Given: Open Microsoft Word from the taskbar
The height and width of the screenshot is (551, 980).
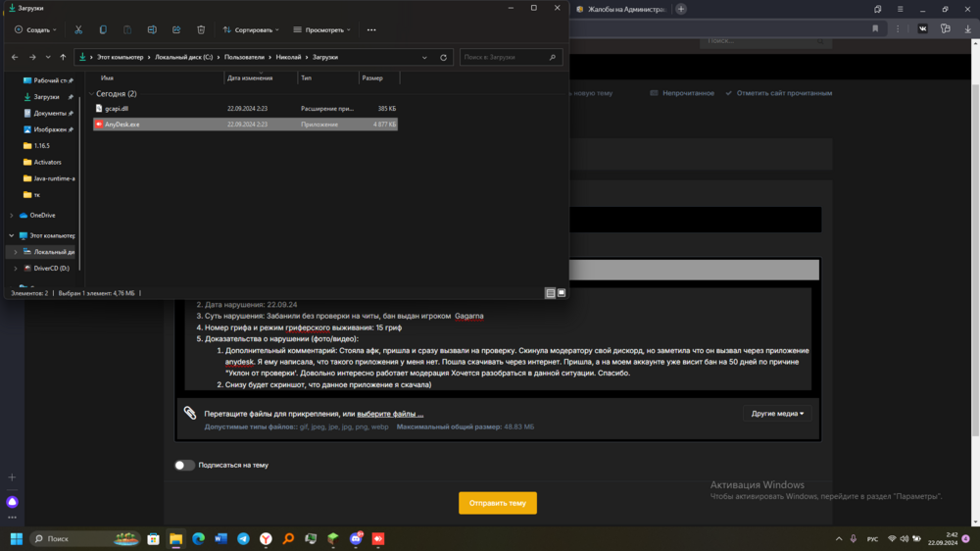Looking at the screenshot, I should point(220,538).
